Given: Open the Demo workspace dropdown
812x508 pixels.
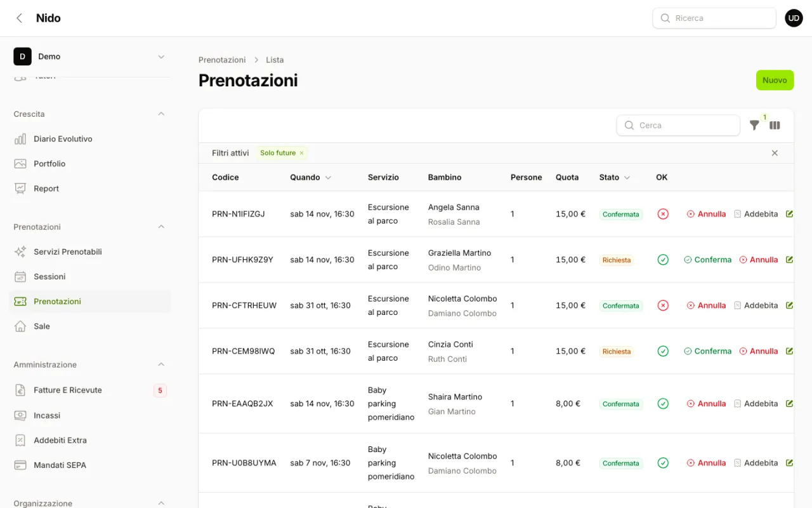Looking at the screenshot, I should pos(89,57).
